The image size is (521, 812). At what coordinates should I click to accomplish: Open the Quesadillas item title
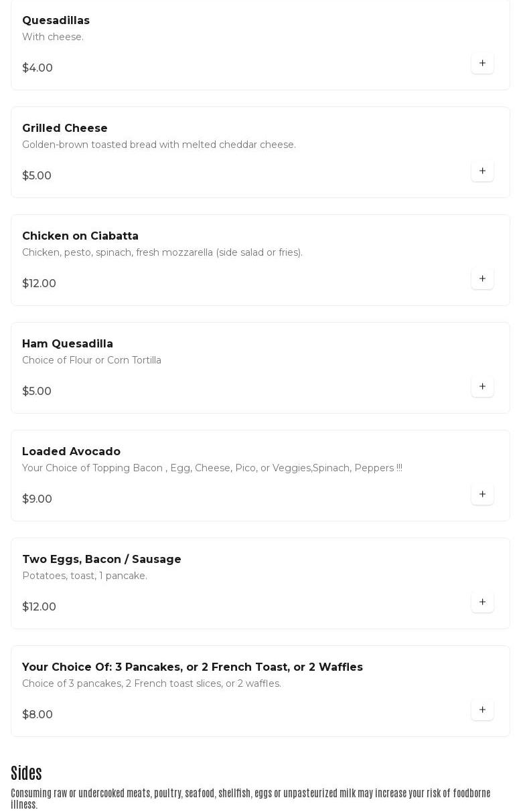[56, 21]
